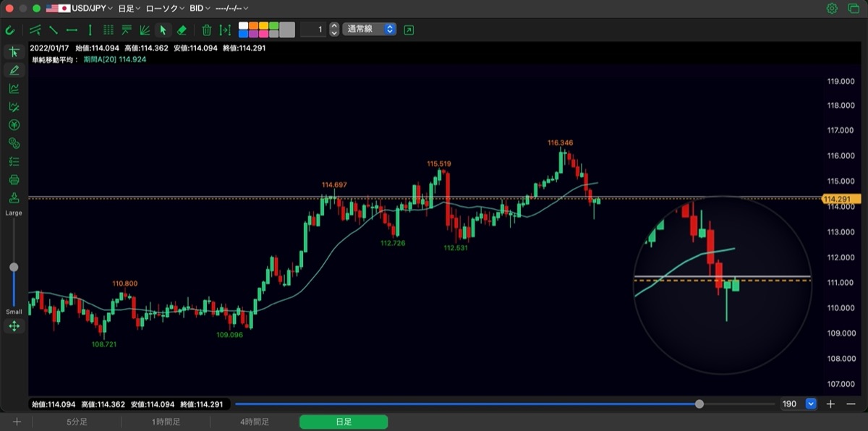Open the pop-out arrow icon in toolbar
The height and width of the screenshot is (431, 868).
click(409, 30)
